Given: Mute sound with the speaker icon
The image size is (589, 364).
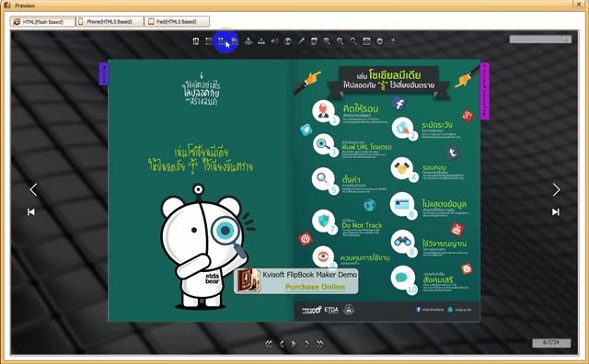Looking at the screenshot, I should (x=274, y=41).
